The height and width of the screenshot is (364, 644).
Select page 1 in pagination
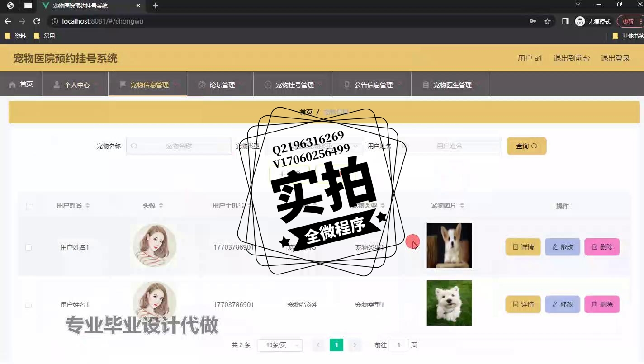click(x=336, y=345)
